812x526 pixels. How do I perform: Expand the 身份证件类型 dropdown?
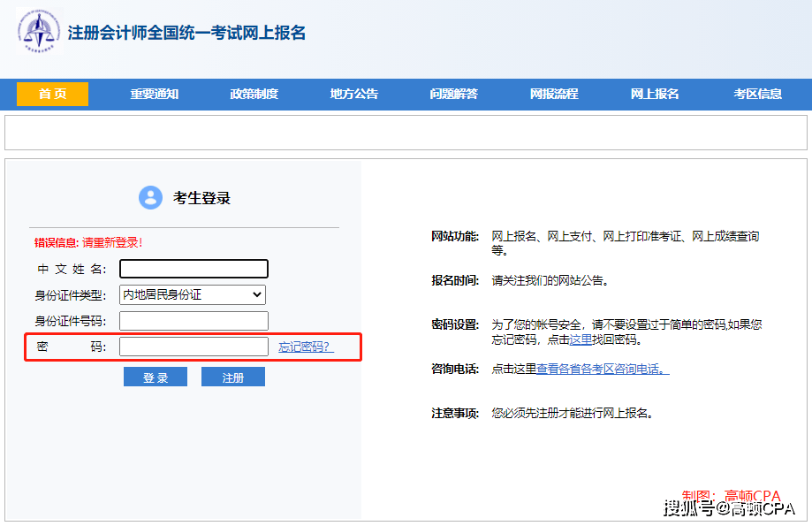pyautogui.click(x=193, y=294)
